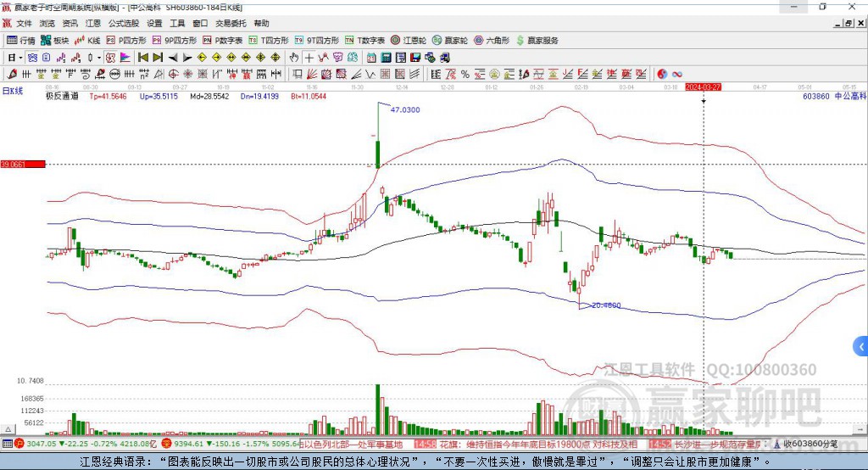Click the red-blue yin-yang icon
868x470 pixels.
coord(662,75)
